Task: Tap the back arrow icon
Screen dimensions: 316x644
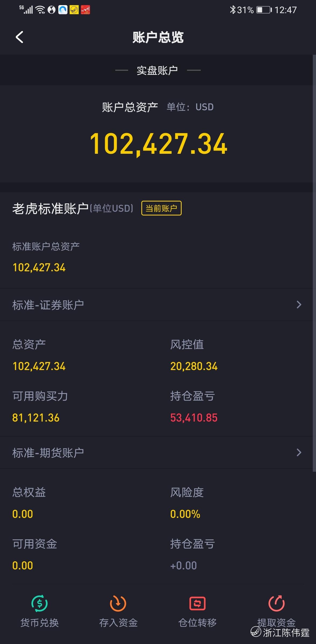Action: 19,37
